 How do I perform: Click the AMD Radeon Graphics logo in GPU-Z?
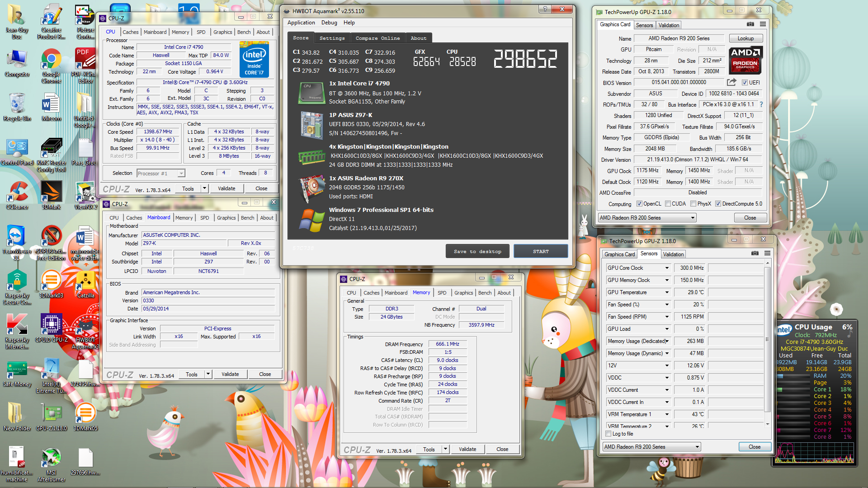(x=745, y=60)
